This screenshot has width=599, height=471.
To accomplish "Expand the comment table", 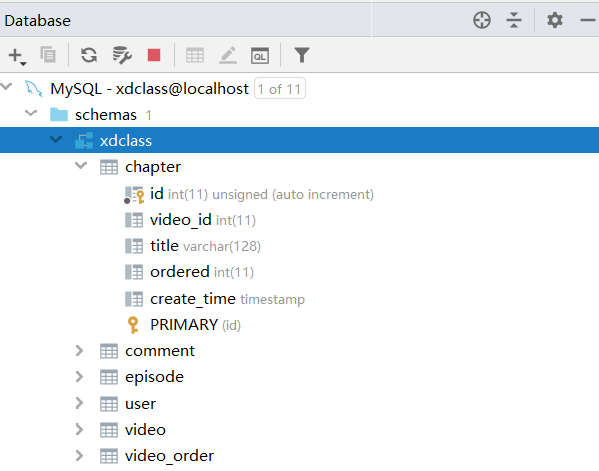I will [x=79, y=351].
